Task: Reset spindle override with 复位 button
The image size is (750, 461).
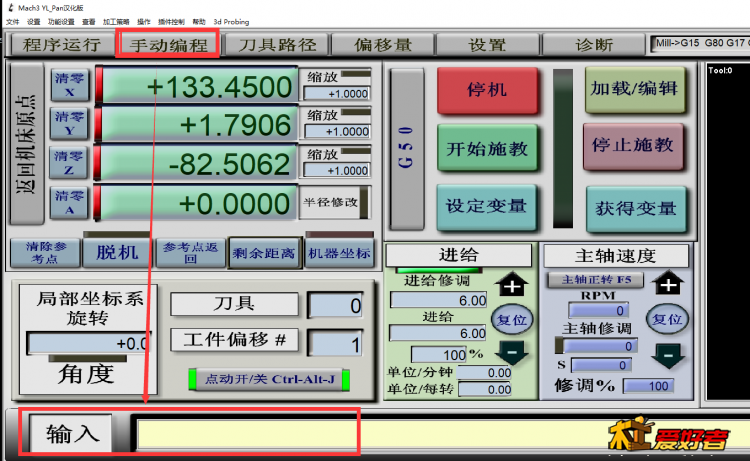Action: tap(667, 319)
